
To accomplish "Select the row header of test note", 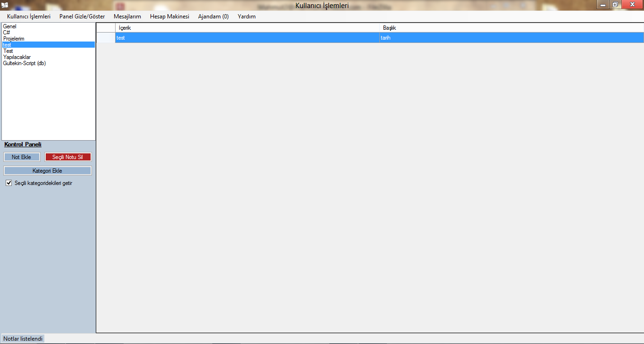I will click(x=106, y=38).
